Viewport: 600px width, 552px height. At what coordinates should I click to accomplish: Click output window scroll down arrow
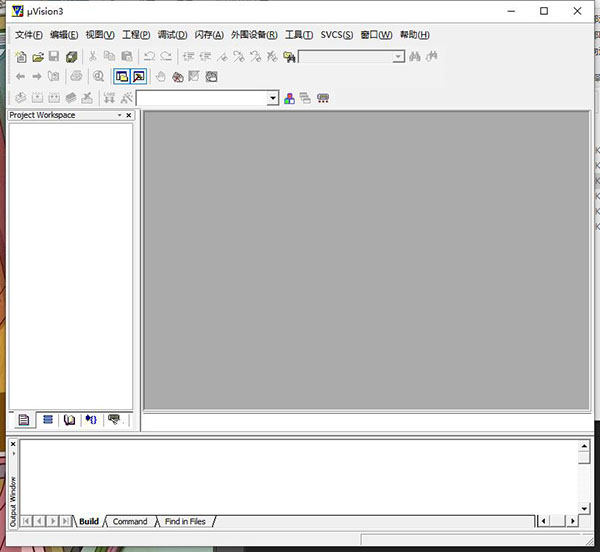click(584, 508)
